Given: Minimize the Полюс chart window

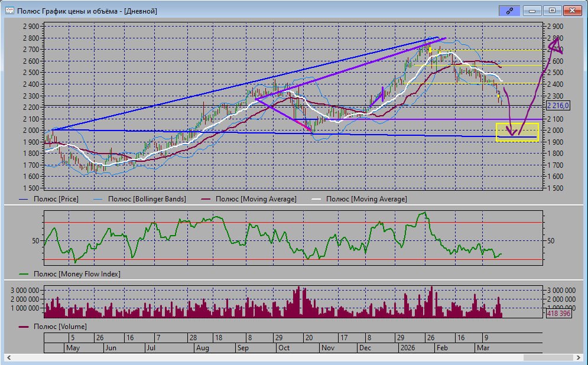Looking at the screenshot, I should coord(533,11).
